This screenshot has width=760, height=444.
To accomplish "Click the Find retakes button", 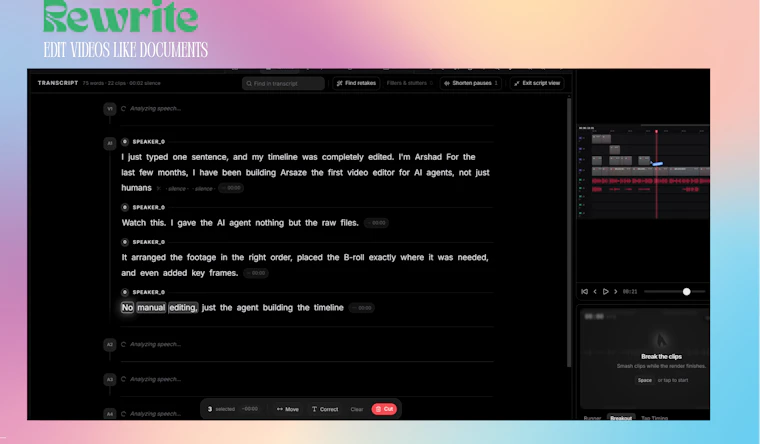I will tap(356, 83).
